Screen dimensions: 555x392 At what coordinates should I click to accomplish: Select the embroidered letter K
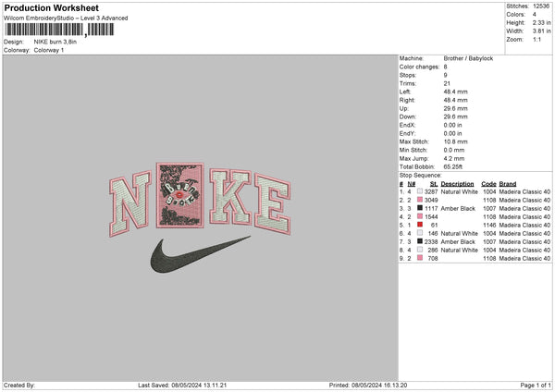pyautogui.click(x=230, y=197)
